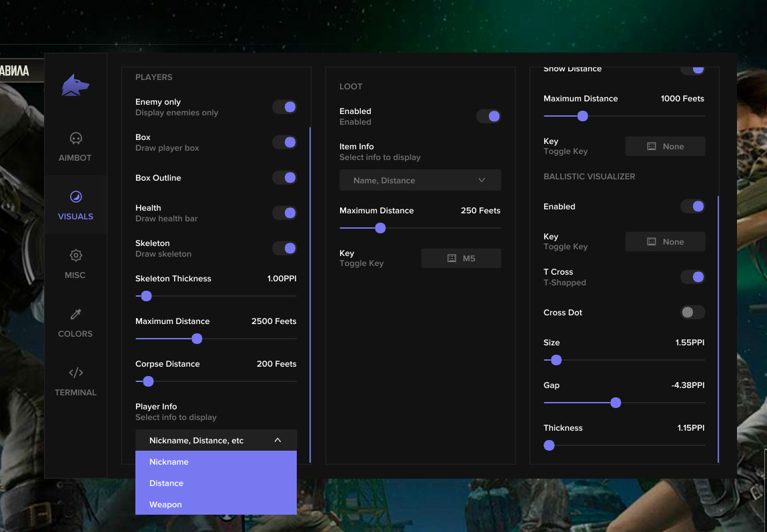
Task: Pick Distance in the Player Info list
Action: click(x=166, y=483)
